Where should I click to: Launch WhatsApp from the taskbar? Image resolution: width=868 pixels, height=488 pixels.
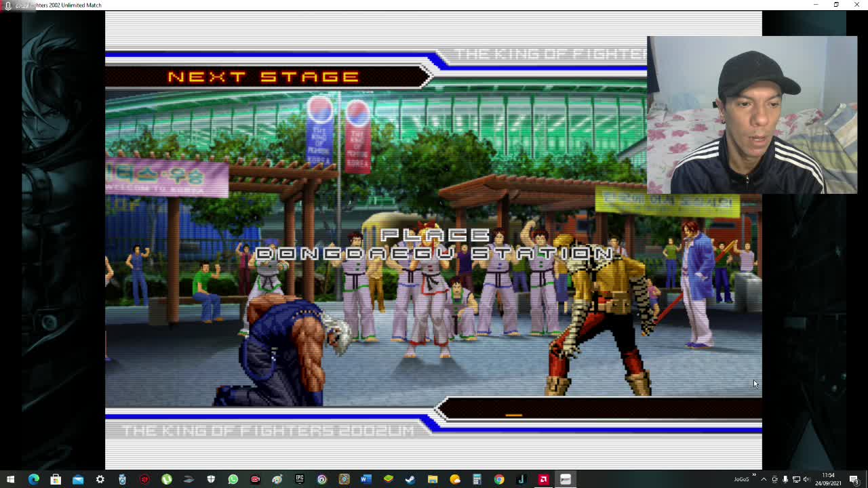click(233, 479)
